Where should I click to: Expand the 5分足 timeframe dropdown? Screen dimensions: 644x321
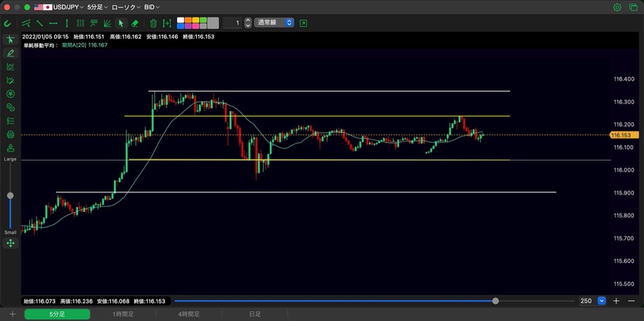click(98, 8)
